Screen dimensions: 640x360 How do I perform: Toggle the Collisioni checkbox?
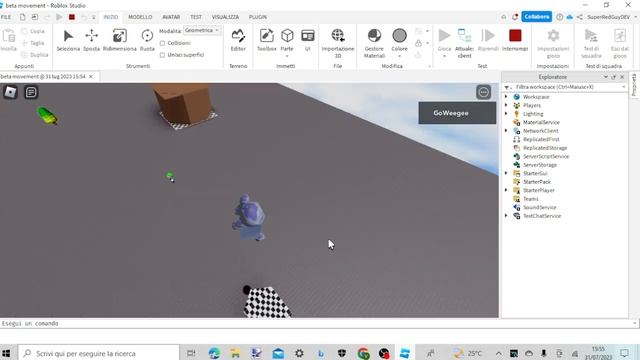coord(162,43)
